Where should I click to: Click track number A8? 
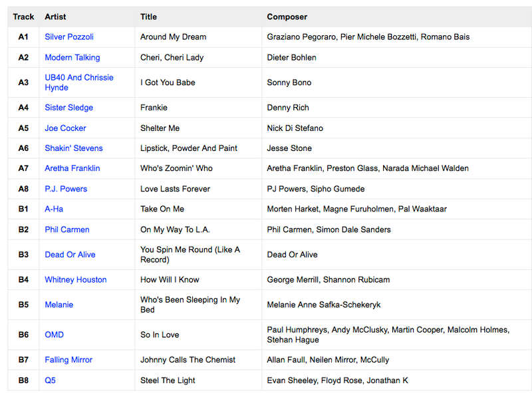tap(23, 189)
